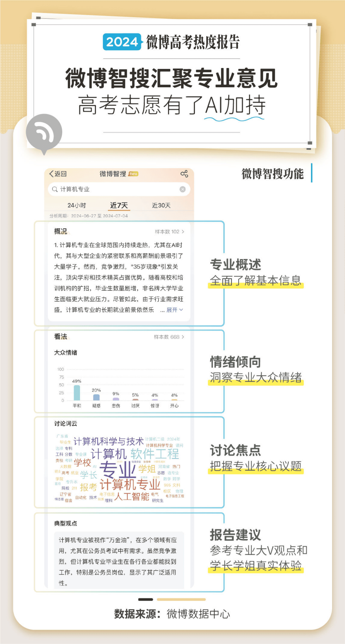This screenshot has height=644, width=345.
Task: Click the 情绪倾向 label
Action: coord(235,362)
